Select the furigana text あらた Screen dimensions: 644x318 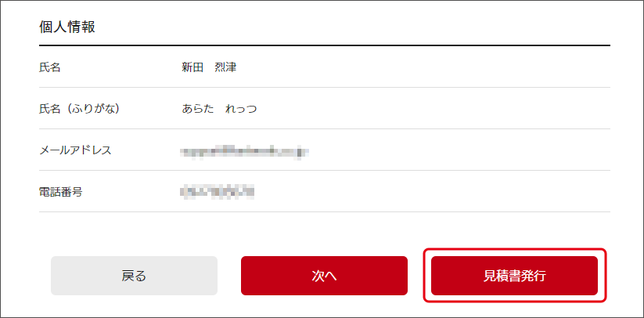point(197,109)
